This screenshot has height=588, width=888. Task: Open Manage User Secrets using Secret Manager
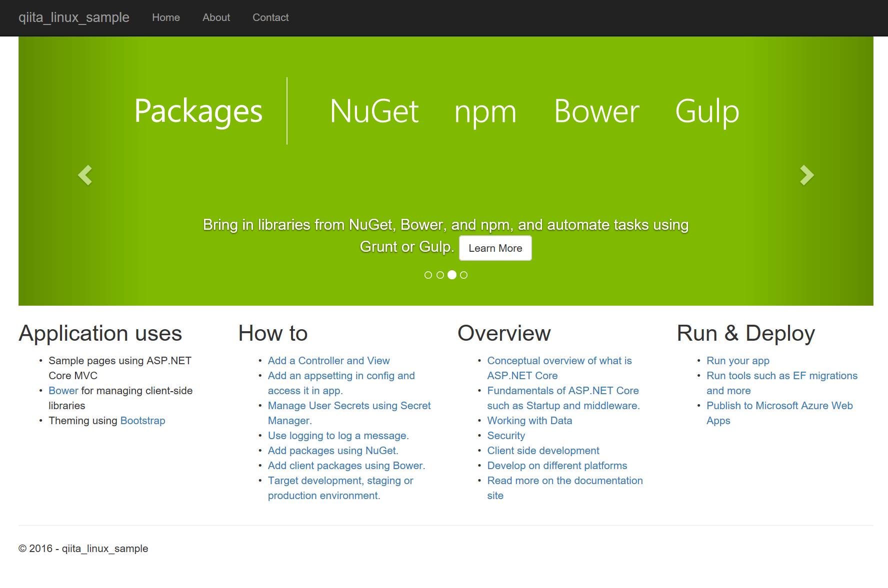click(x=349, y=406)
